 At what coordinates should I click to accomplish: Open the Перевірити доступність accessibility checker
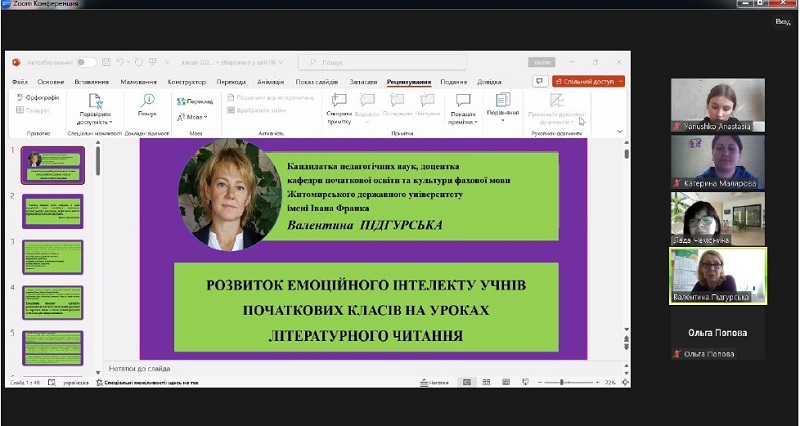(x=95, y=106)
